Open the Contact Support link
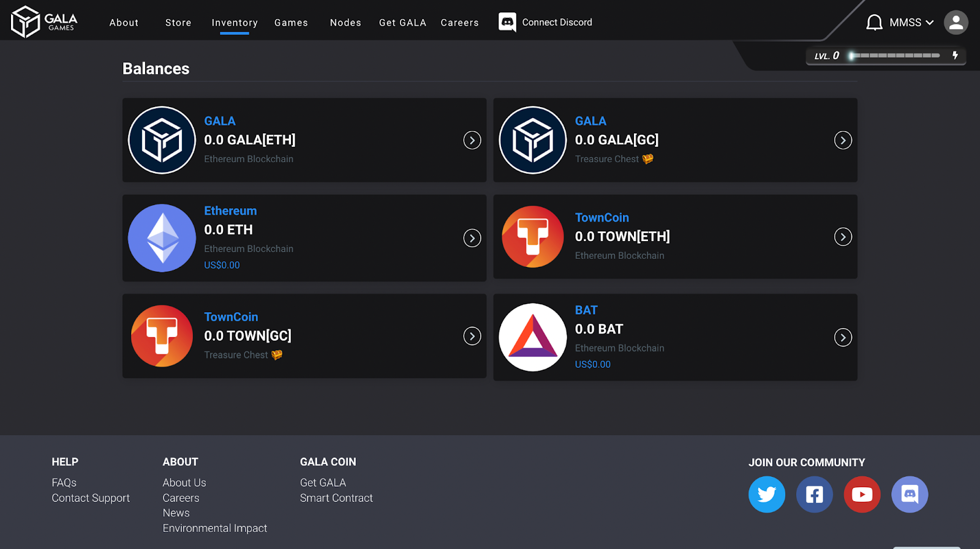This screenshot has height=549, width=980. point(91,498)
